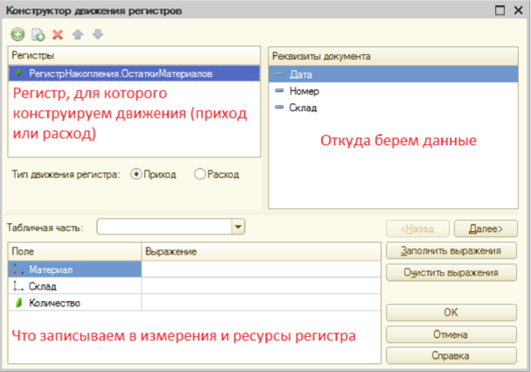Image resolution: width=531 pixels, height=372 pixels.
Task: Select Номер in document attributes
Action: point(393,91)
